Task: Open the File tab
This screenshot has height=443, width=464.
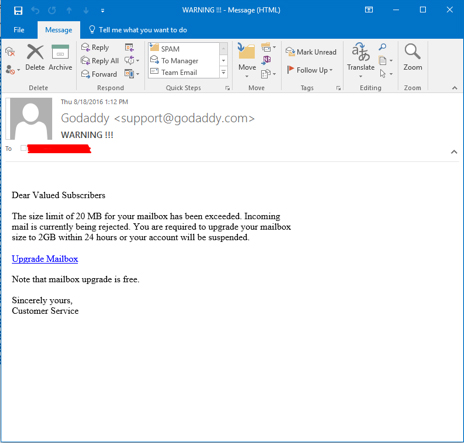Action: (19, 30)
